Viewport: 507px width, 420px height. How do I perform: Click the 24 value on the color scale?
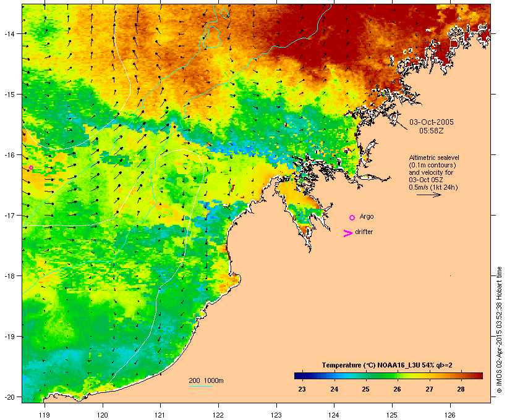[334, 389]
